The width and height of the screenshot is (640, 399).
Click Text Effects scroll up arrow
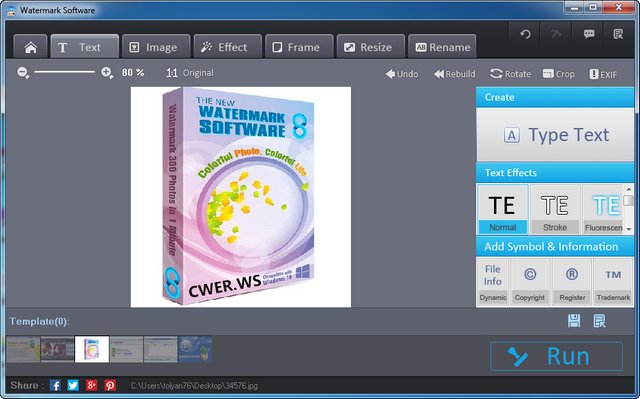[629, 189]
